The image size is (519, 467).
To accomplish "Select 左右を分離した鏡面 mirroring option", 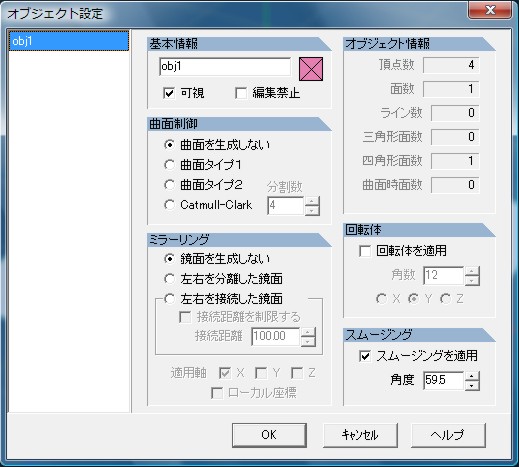I will (169, 279).
